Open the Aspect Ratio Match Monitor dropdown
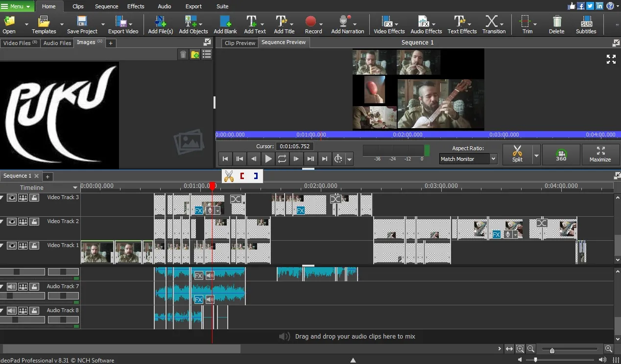621x364 pixels. tap(468, 159)
